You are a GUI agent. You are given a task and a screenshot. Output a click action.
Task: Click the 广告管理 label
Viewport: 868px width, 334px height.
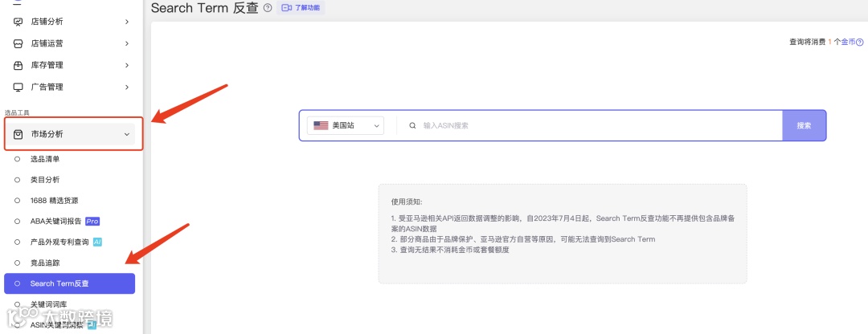(47, 87)
